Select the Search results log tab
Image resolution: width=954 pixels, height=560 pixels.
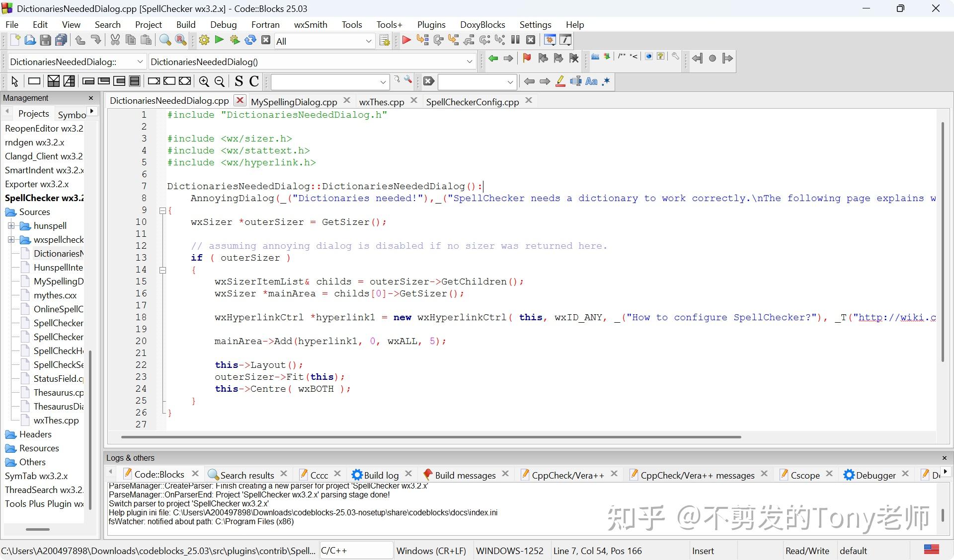click(x=247, y=475)
